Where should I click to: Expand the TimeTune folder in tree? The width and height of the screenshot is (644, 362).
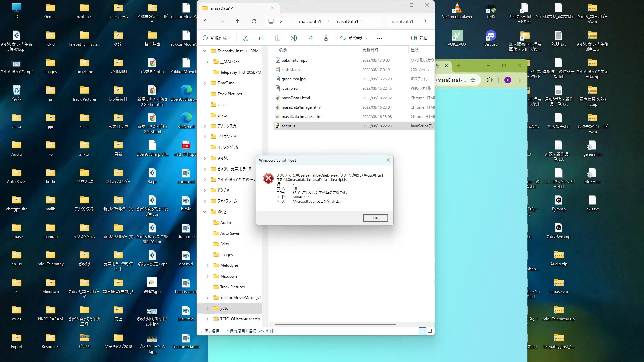coord(205,83)
